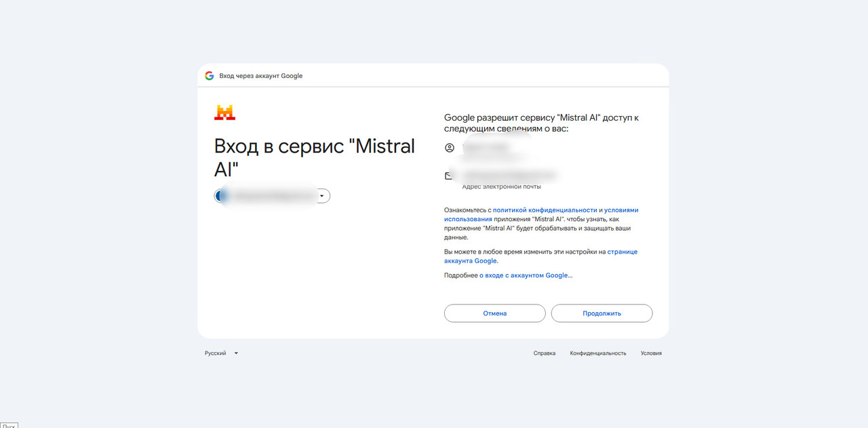Screen dimensions: 868x428
Task: Open the Google account page link
Action: [x=540, y=256]
